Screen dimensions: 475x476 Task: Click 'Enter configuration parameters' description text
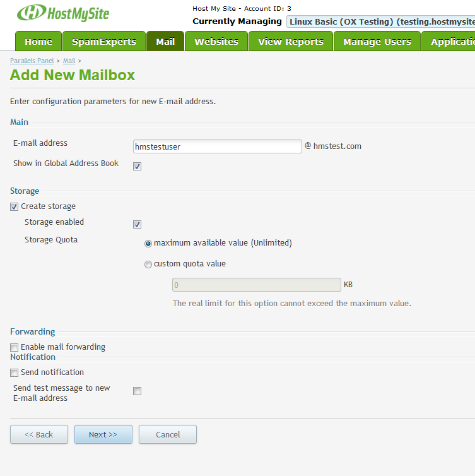[113, 102]
